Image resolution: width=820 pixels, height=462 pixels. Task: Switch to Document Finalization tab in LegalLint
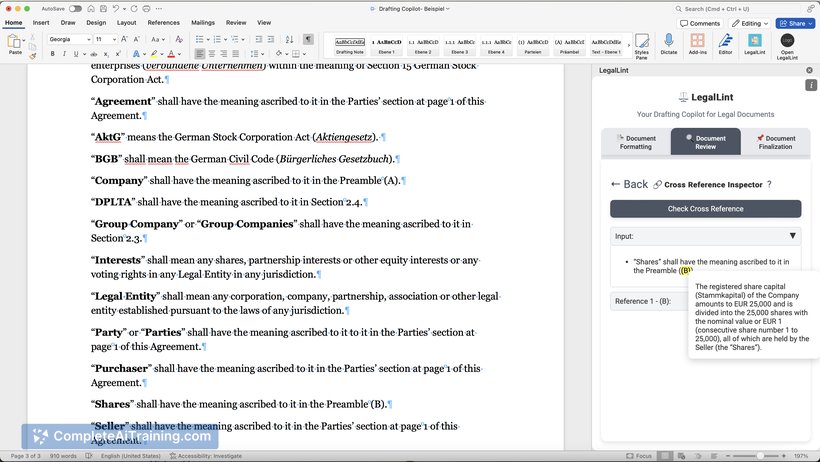776,142
